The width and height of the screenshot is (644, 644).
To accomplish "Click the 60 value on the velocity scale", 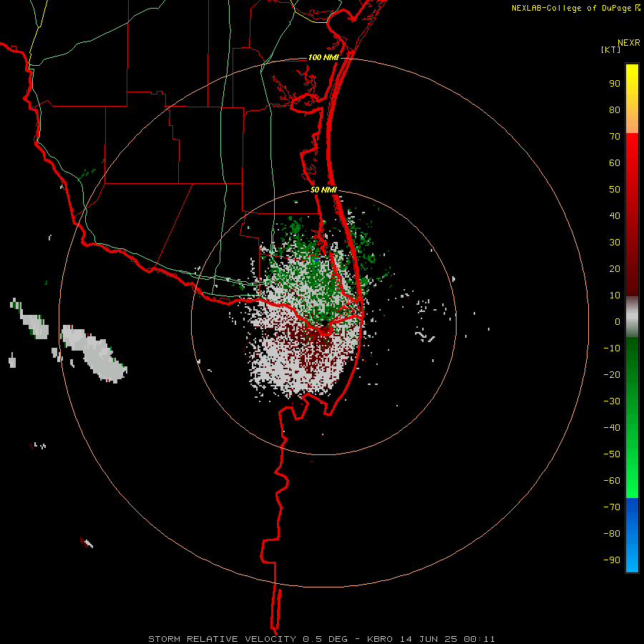I will point(615,163).
